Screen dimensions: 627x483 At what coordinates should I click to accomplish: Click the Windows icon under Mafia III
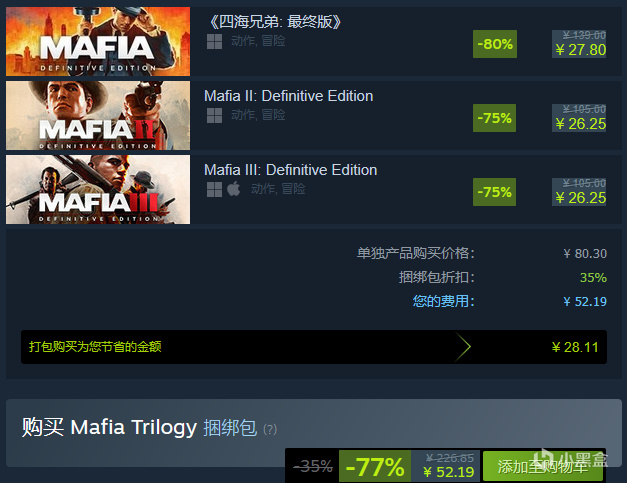pyautogui.click(x=214, y=190)
